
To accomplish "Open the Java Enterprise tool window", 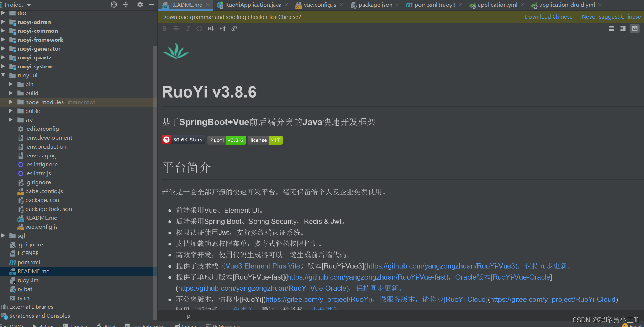I will click(145, 325).
